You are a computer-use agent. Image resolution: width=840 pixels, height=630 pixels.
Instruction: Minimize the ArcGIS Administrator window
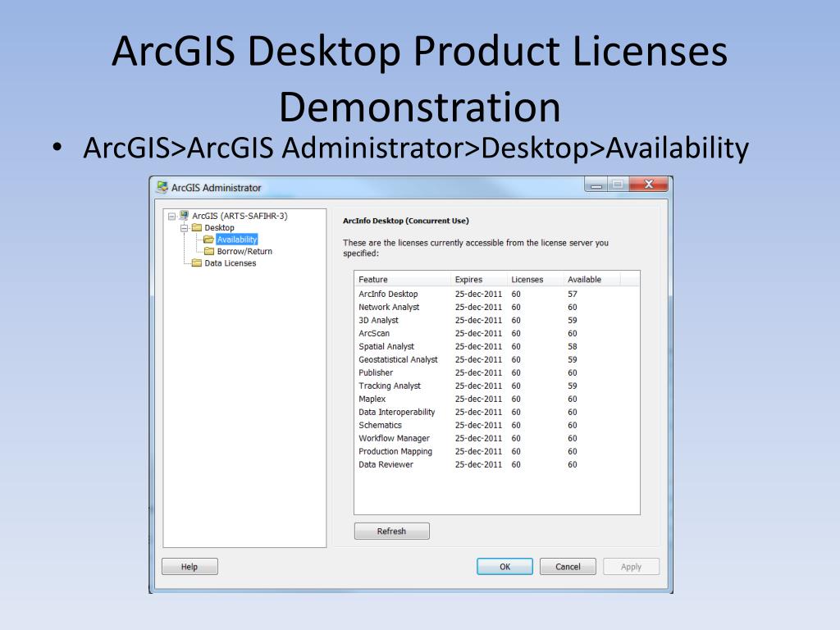tap(596, 185)
